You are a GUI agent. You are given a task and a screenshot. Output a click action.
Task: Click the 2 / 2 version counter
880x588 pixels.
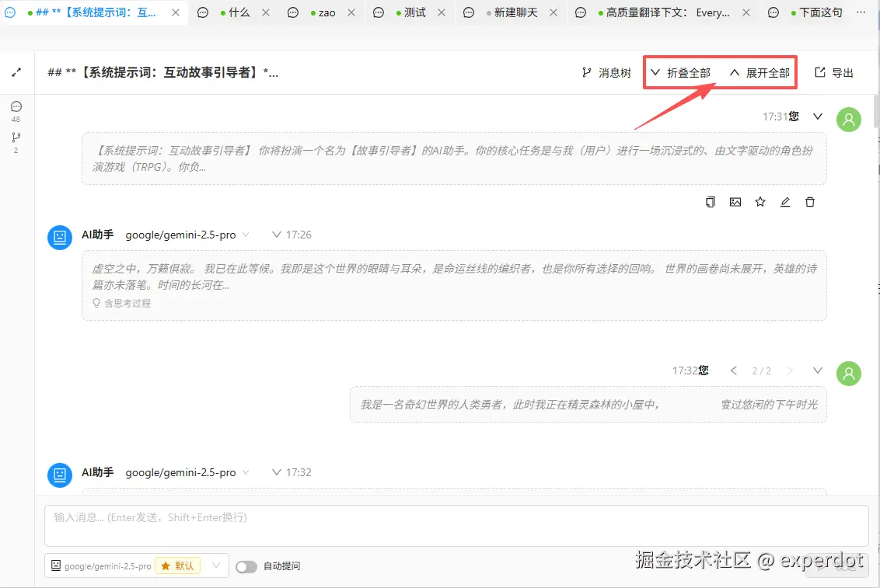click(762, 371)
